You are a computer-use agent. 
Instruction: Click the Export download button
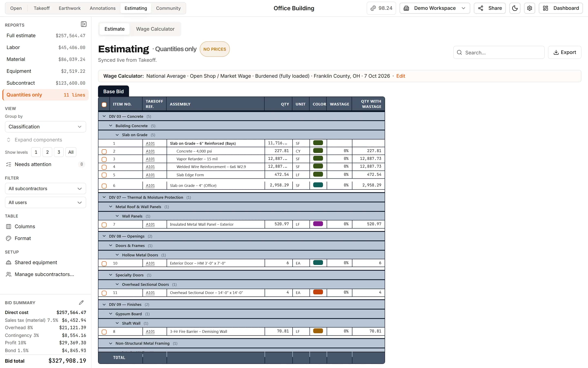565,52
